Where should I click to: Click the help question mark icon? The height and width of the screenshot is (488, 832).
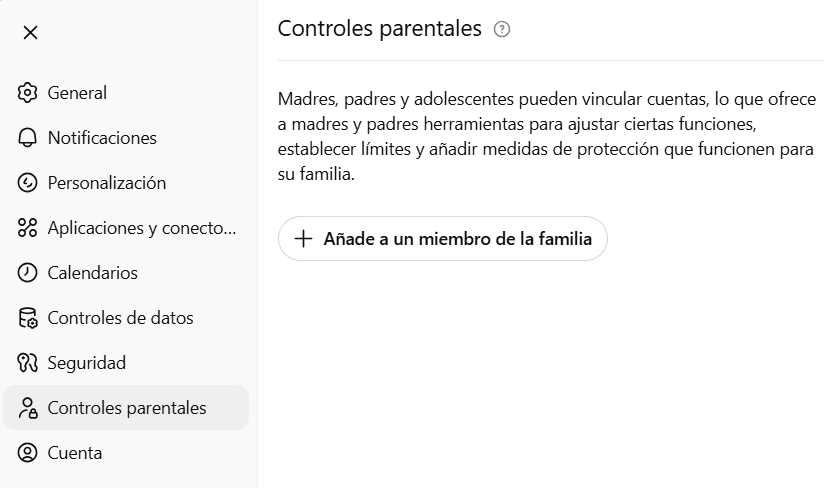502,29
